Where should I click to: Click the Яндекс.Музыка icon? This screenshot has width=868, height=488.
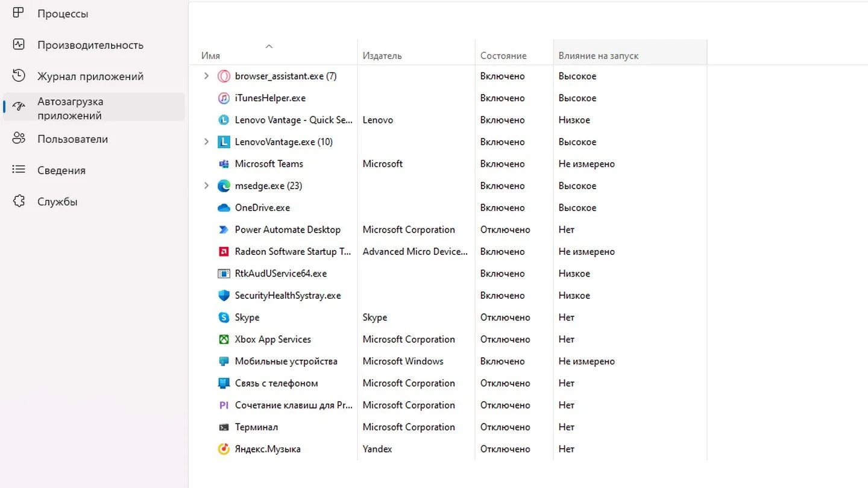click(x=224, y=449)
